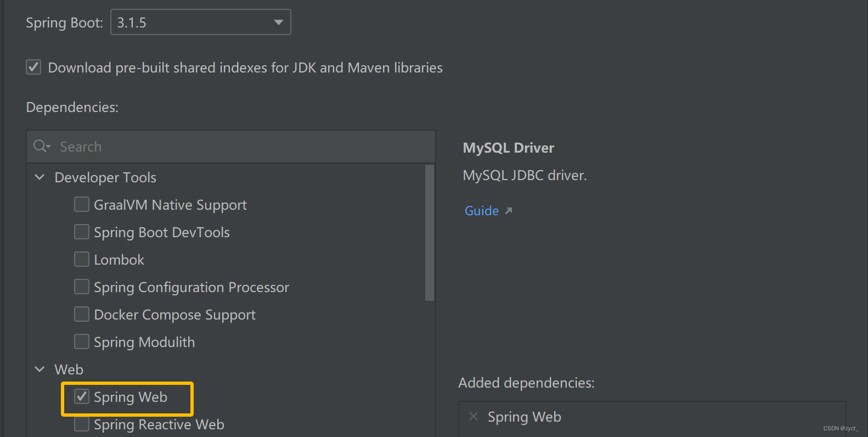Open the Spring Boot version dropdown

point(278,23)
